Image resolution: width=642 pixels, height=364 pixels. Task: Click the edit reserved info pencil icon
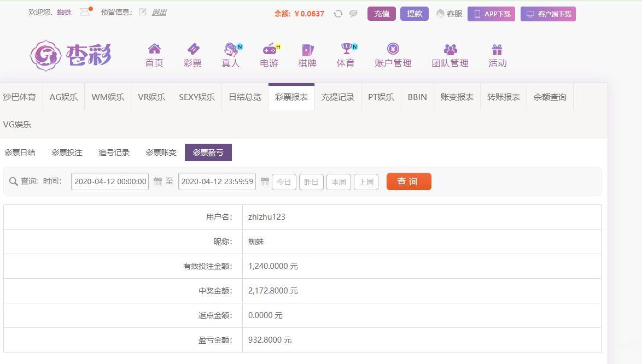click(x=143, y=12)
